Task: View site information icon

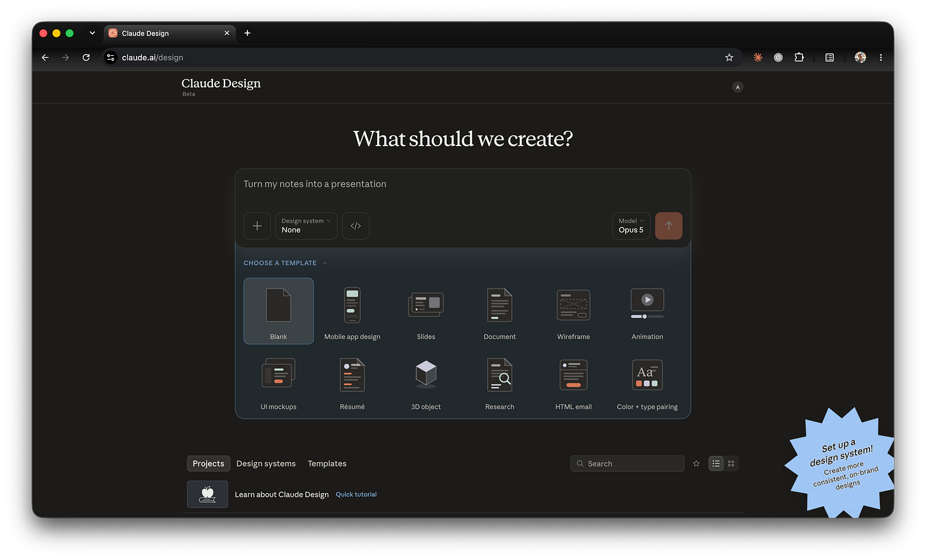Action: [x=111, y=57]
